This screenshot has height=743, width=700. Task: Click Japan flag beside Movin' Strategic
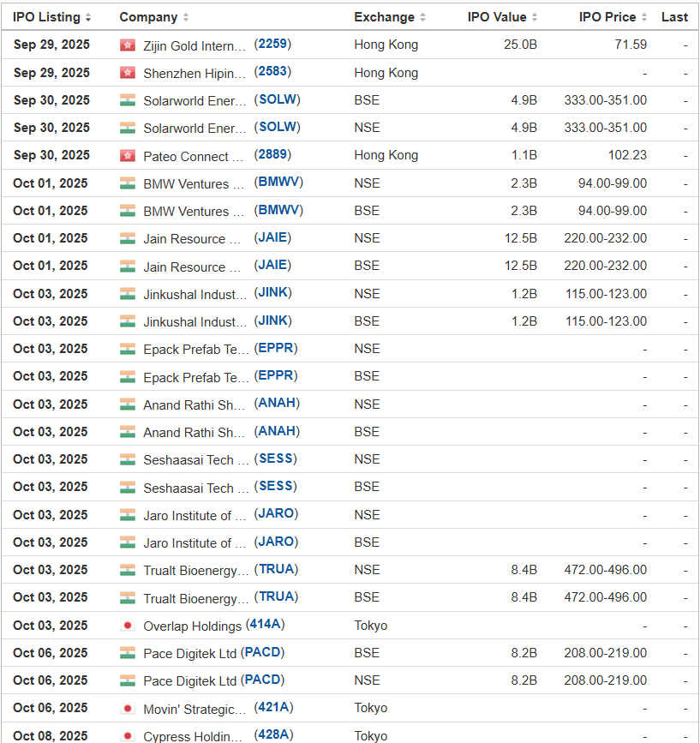click(128, 709)
